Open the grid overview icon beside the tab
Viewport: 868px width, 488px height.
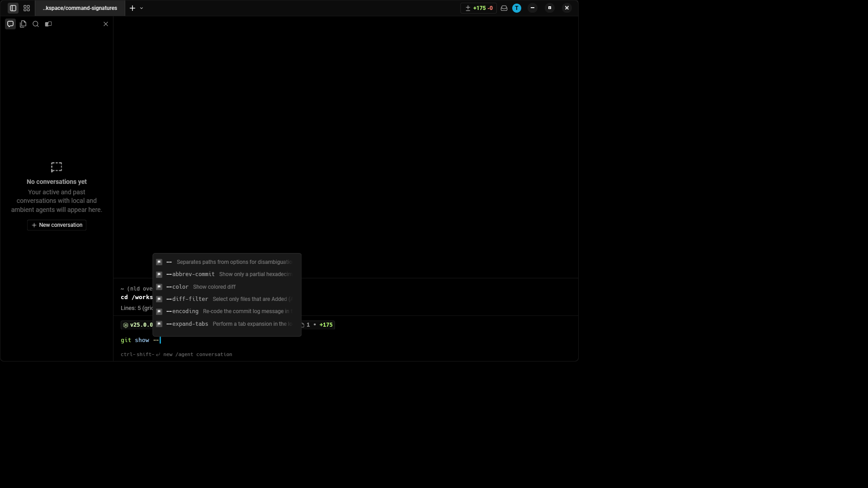click(x=27, y=8)
